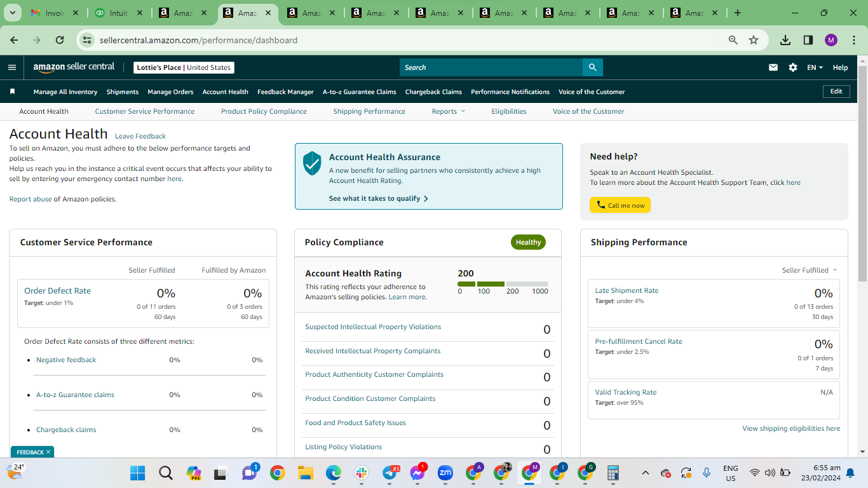This screenshot has height=488, width=868.
Task: Open Windows taskbar search
Action: click(x=165, y=473)
